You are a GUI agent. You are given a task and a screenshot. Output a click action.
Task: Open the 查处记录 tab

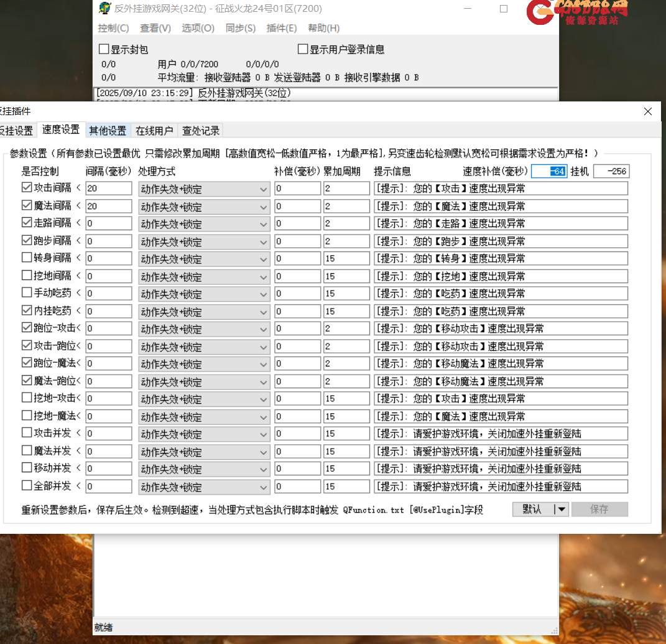tap(200, 131)
